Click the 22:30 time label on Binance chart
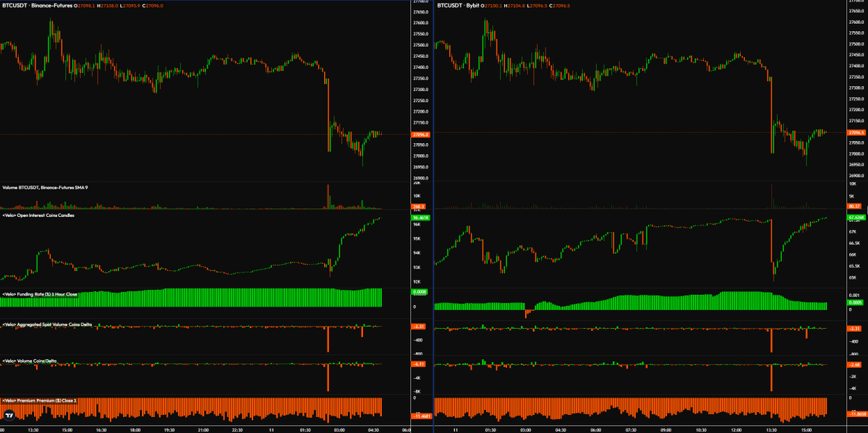This screenshot has height=433, width=868. point(238,429)
